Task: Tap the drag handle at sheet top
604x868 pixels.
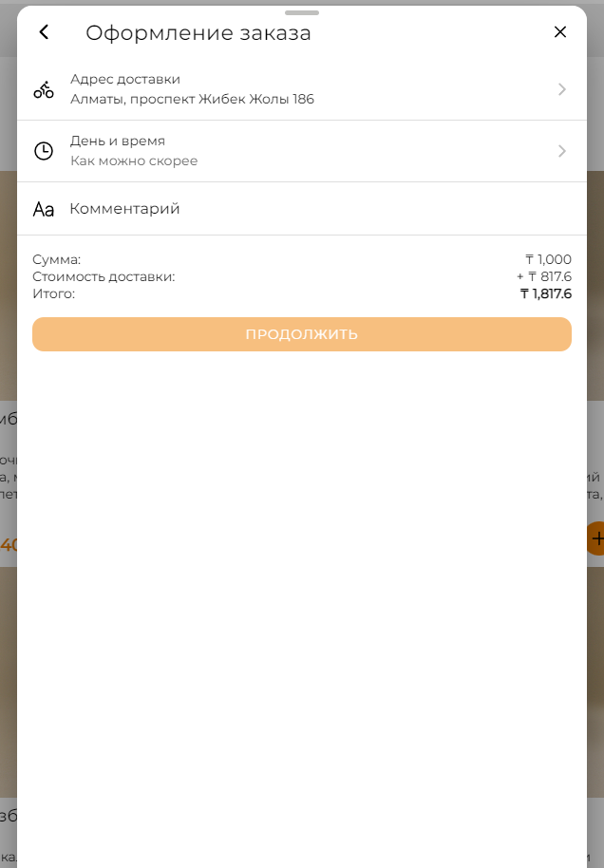Action: click(302, 12)
